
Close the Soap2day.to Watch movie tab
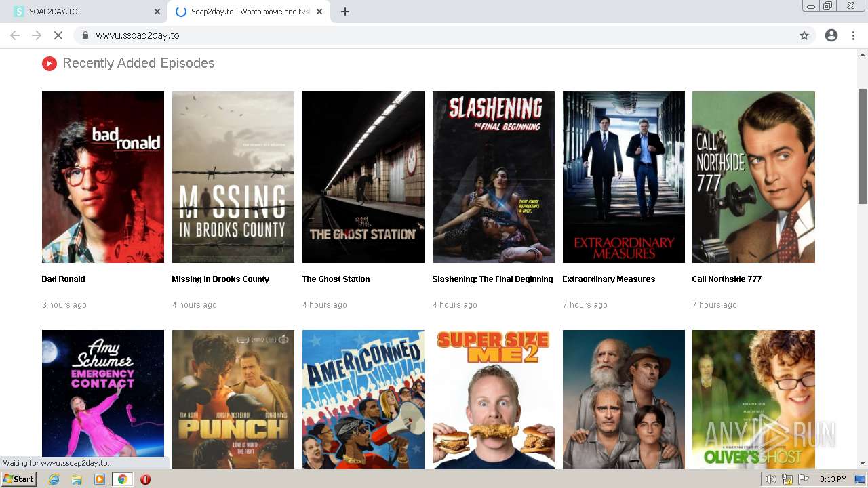coord(319,12)
